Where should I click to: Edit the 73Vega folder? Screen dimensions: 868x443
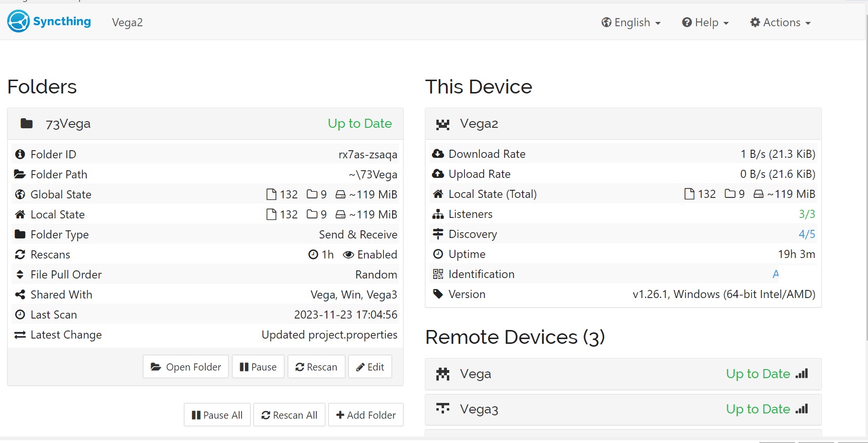(370, 367)
